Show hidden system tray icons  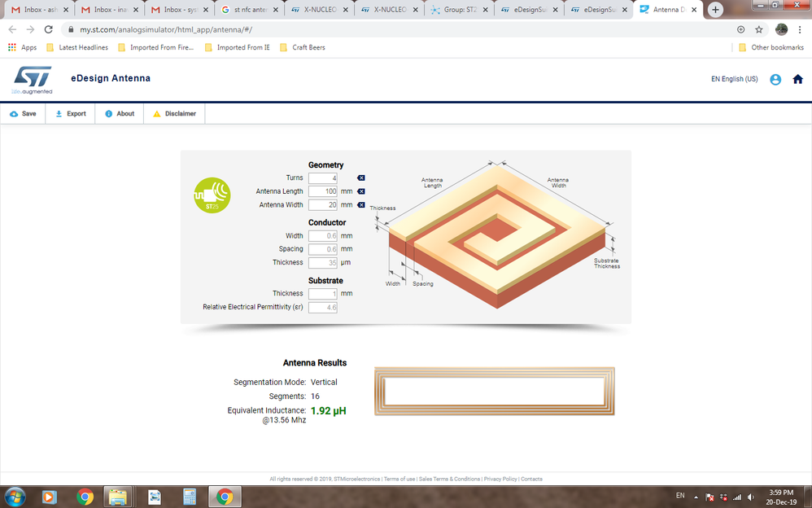coord(696,497)
